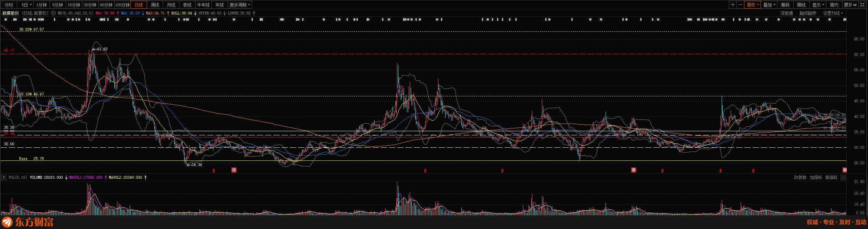Click the collapse fullscreen arrows icon

862,5
